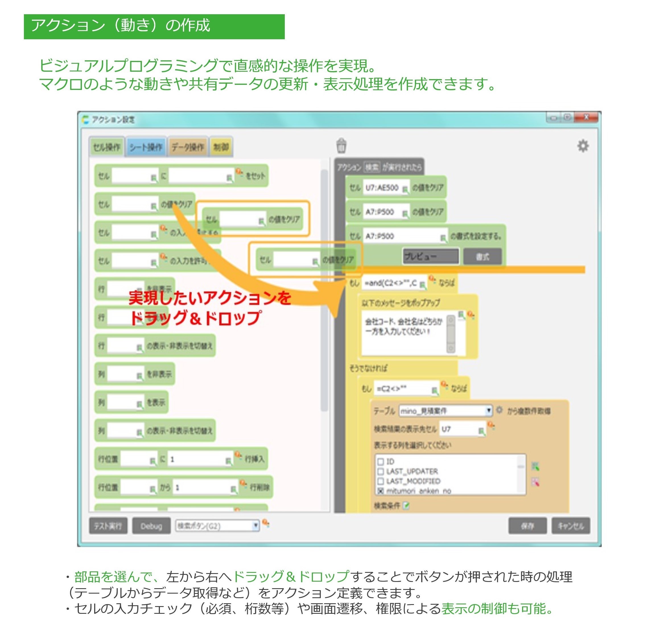Click cell picker in 行 の表示・非表示を切替え block

[x=140, y=348]
